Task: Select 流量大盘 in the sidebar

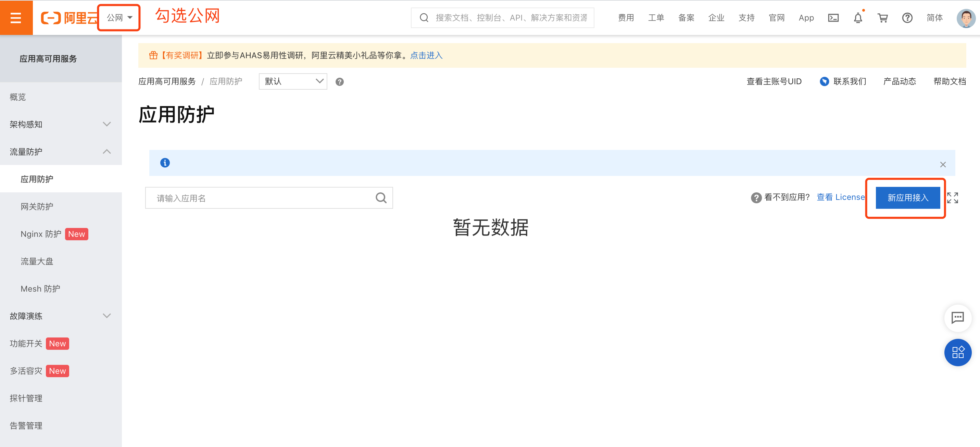Action: (x=37, y=261)
